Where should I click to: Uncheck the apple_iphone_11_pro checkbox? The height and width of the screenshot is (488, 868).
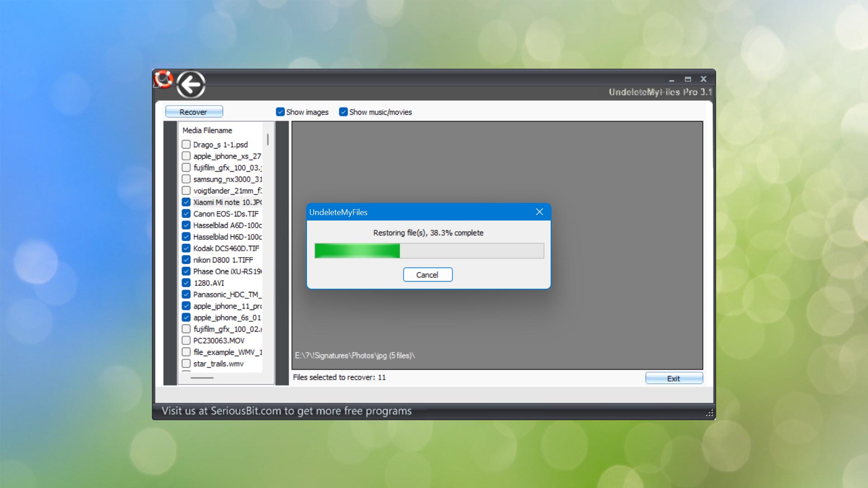pyautogui.click(x=186, y=306)
